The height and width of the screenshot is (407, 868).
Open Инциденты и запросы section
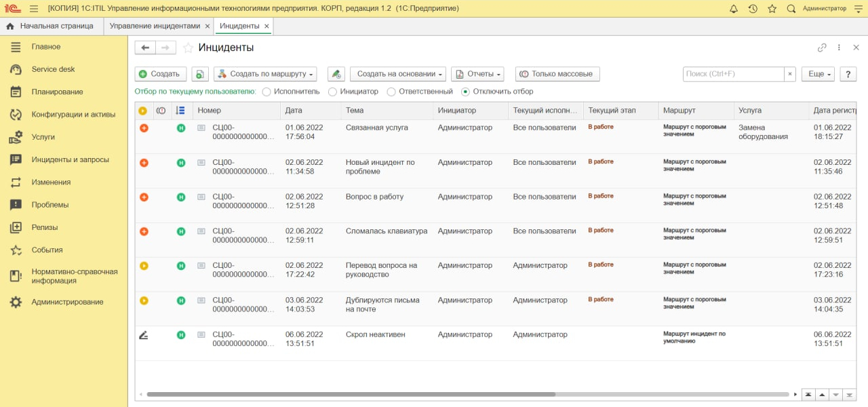pos(64,159)
